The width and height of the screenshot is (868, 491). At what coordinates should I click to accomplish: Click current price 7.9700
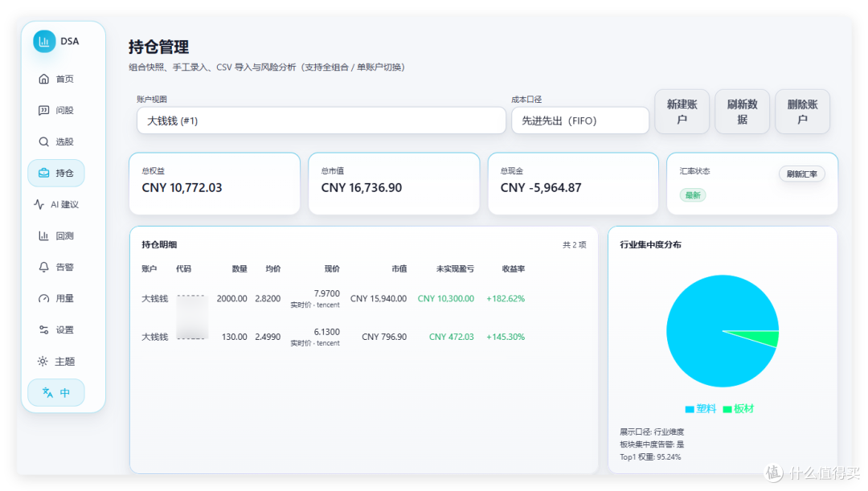pos(326,293)
